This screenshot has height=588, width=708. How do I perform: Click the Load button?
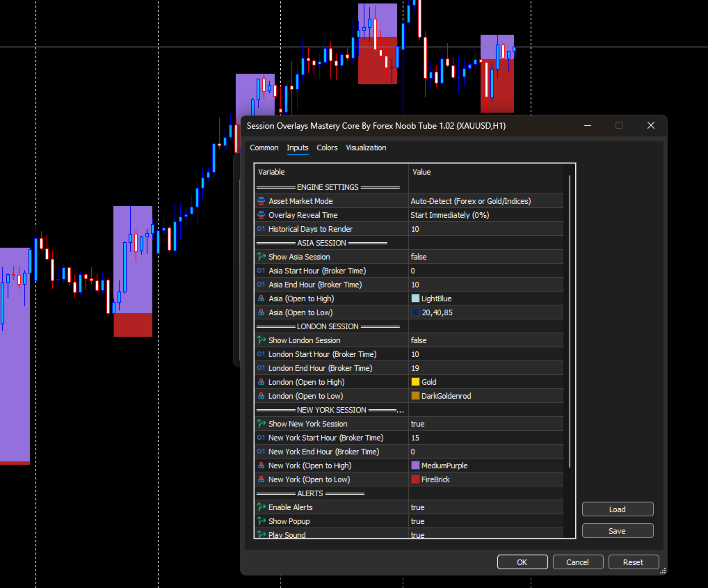coord(618,509)
